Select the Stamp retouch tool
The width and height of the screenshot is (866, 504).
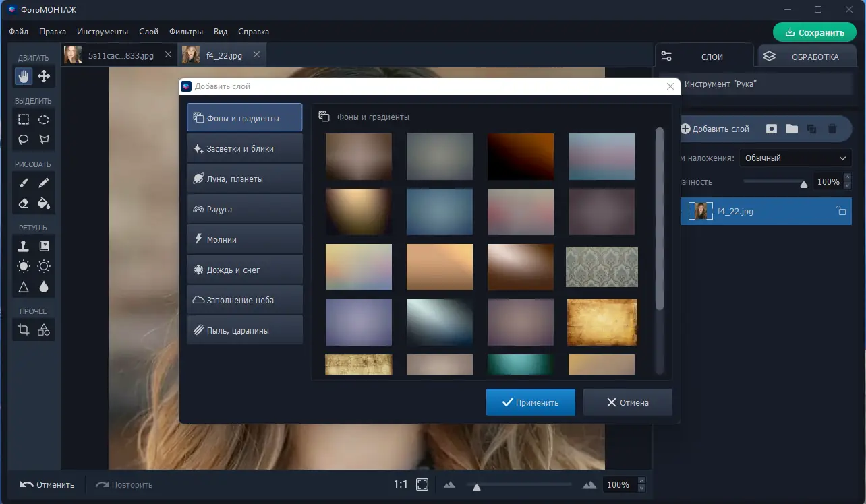[24, 246]
